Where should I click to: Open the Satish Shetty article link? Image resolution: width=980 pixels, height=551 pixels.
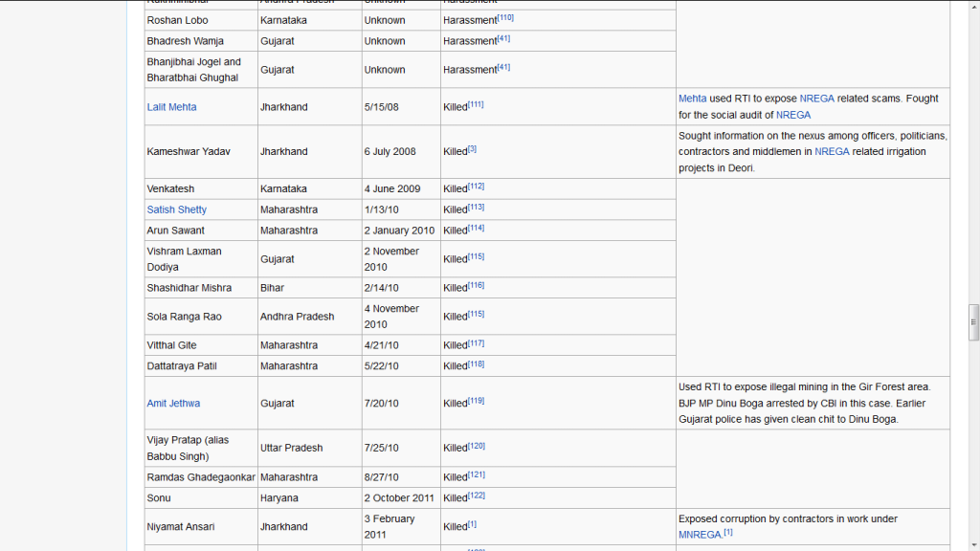pyautogui.click(x=176, y=209)
